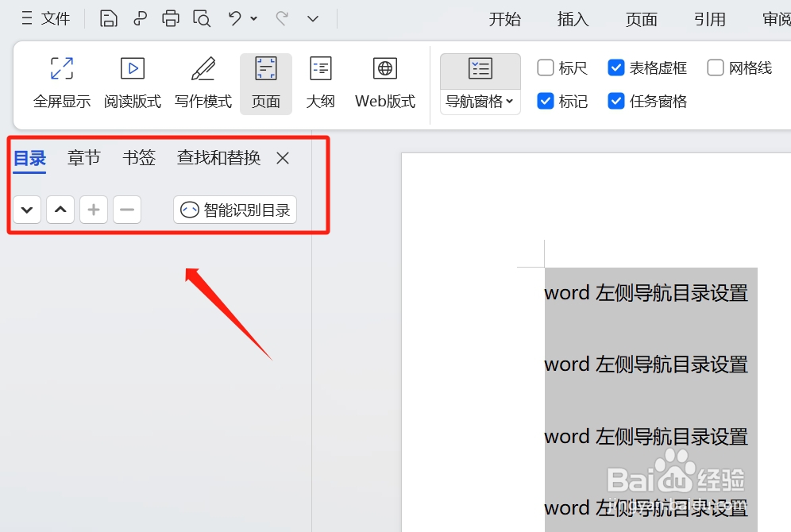Expand the Undo history dropdown arrow
The image size is (791, 532).
[x=254, y=19]
